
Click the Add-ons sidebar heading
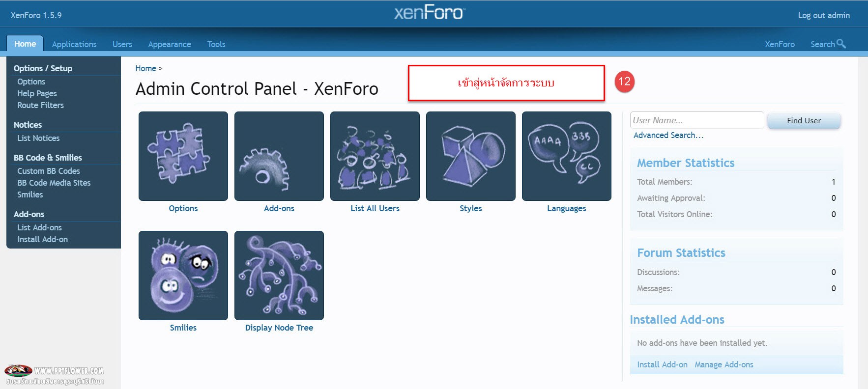click(x=29, y=214)
